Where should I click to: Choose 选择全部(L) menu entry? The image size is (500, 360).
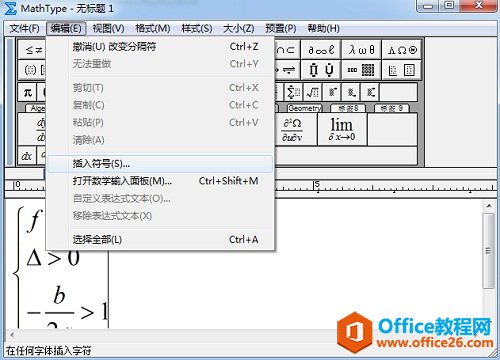coord(161,239)
